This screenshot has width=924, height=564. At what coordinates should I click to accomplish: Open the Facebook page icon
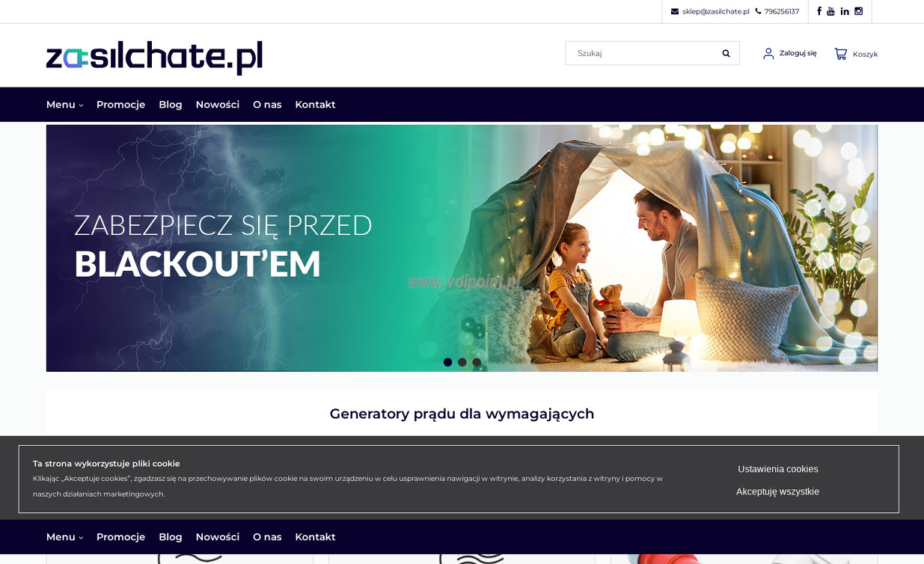coord(819,11)
